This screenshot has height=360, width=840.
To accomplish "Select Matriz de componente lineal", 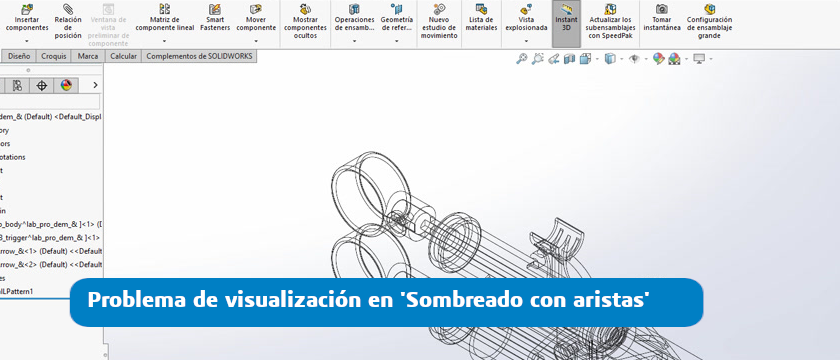I will pyautogui.click(x=164, y=18).
